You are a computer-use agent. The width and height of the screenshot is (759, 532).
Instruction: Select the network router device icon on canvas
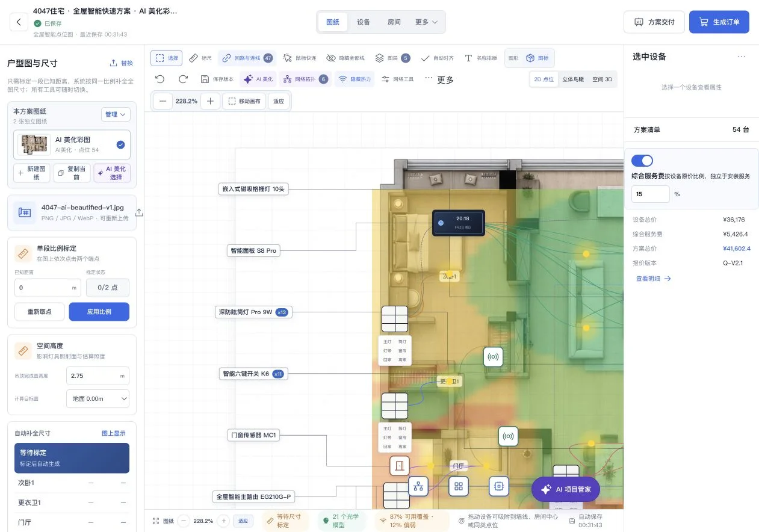418,486
